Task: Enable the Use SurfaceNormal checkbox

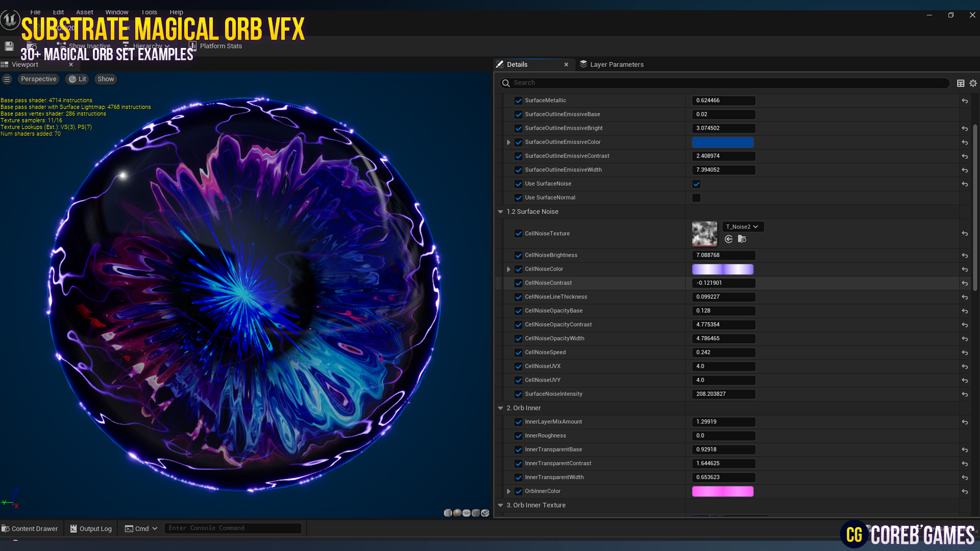Action: coord(696,197)
